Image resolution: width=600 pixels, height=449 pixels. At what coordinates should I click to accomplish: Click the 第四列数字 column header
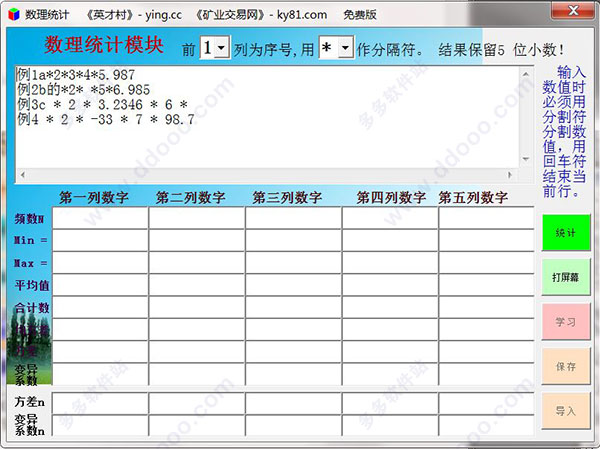[x=391, y=198]
